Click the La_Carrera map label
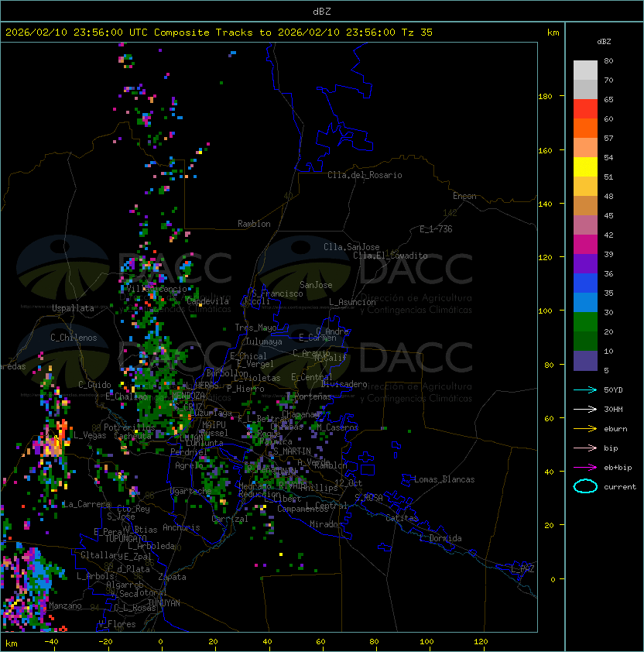644x652 pixels. 86,504
